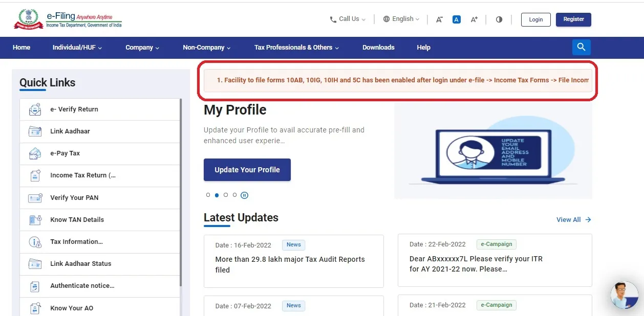Expand the Tax Professionals & Others menu

coord(296,48)
